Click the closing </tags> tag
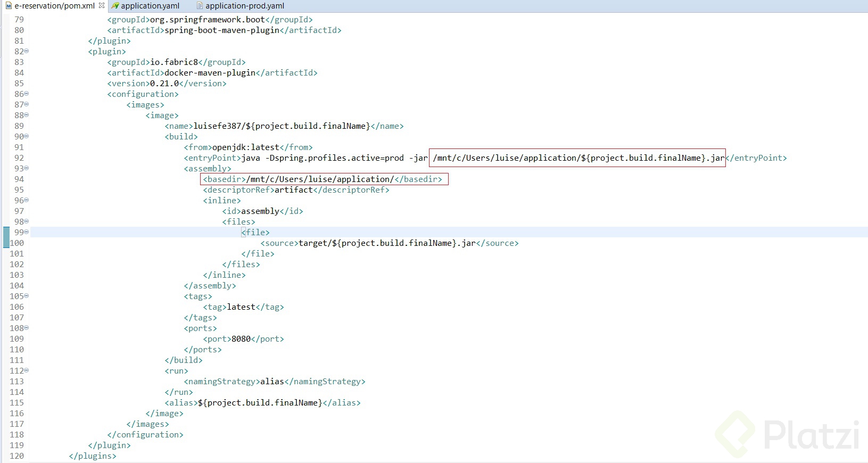Viewport: 868px width, 463px height. pos(201,318)
